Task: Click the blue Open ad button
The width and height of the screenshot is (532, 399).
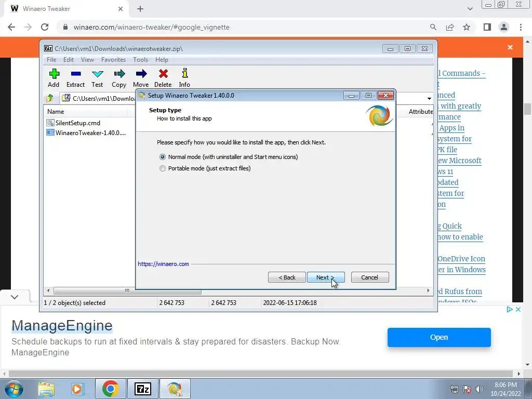Action: point(439,337)
